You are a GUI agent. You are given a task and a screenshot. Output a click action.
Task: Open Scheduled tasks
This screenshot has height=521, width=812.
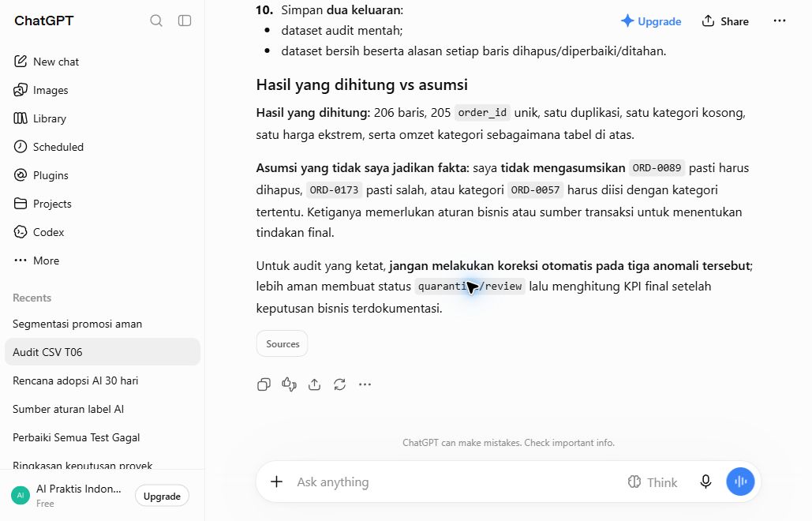pyautogui.click(x=102, y=147)
